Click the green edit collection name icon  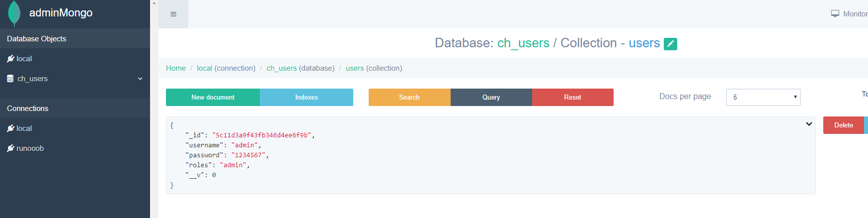point(670,44)
